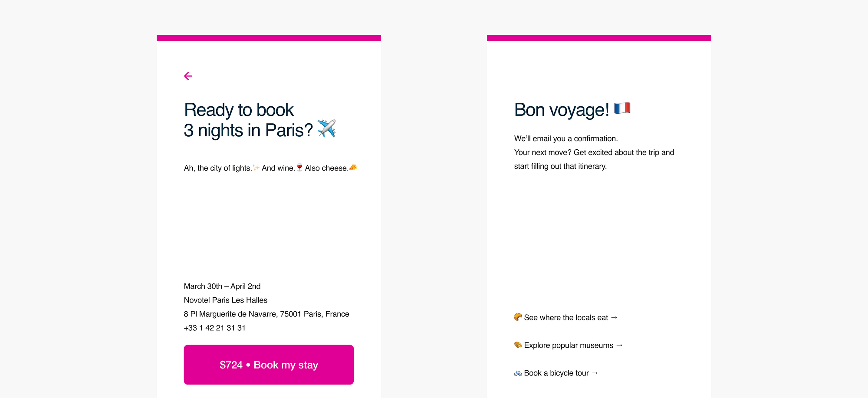Screen dimensions: 868x398
Task: Click the arrow after popular museums
Action: coord(619,345)
